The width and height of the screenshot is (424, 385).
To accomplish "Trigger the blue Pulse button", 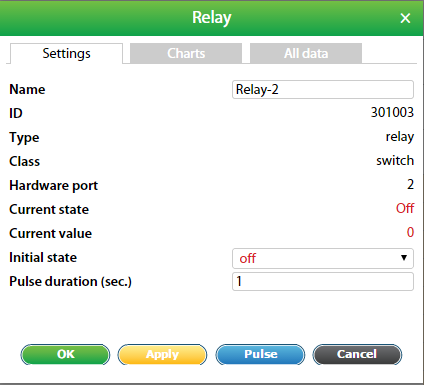I will pos(260,354).
